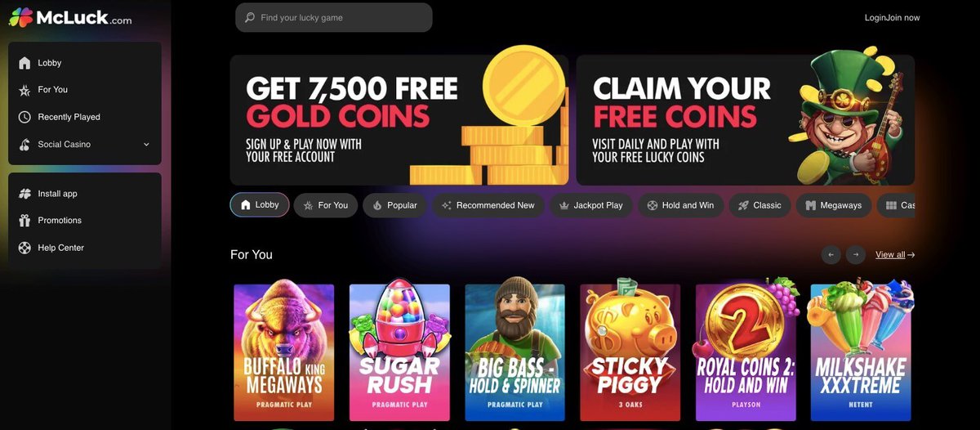Screen dimensions: 980x430
Task: Click the McLuck.com clover logo
Action: (x=21, y=17)
